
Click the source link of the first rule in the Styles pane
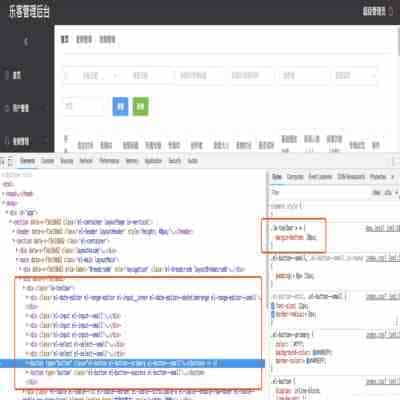tap(382, 229)
